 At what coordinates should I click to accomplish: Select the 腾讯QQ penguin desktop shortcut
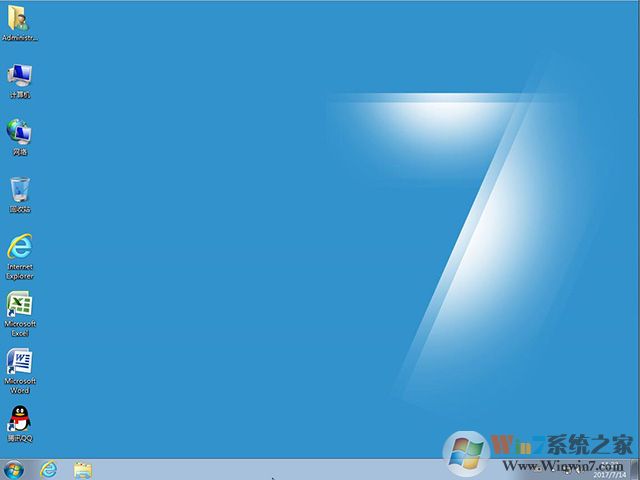20,418
